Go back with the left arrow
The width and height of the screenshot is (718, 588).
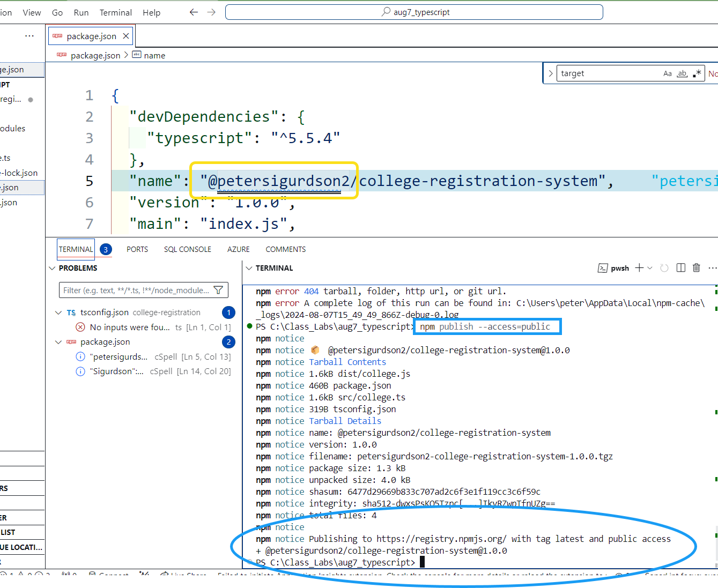pos(194,12)
